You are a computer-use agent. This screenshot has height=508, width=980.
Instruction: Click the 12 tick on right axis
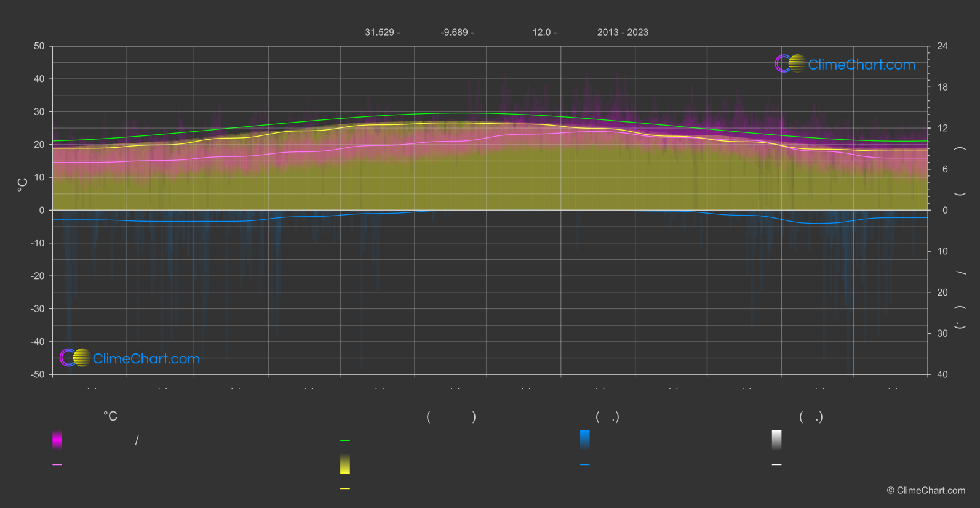click(x=942, y=128)
